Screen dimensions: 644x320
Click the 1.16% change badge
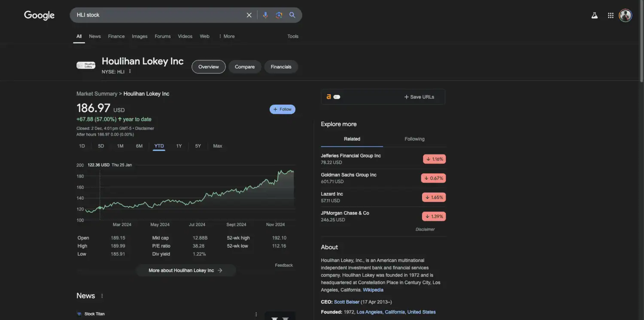(x=434, y=159)
